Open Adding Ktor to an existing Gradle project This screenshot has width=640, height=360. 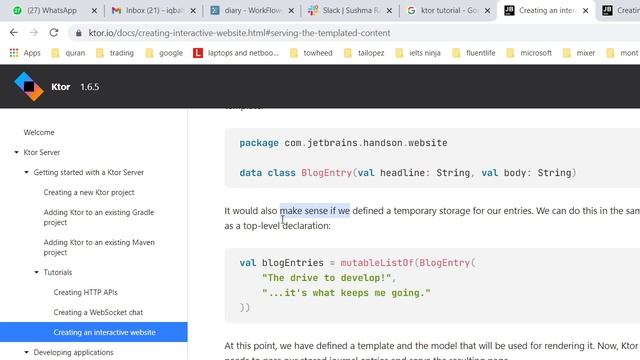(99, 217)
